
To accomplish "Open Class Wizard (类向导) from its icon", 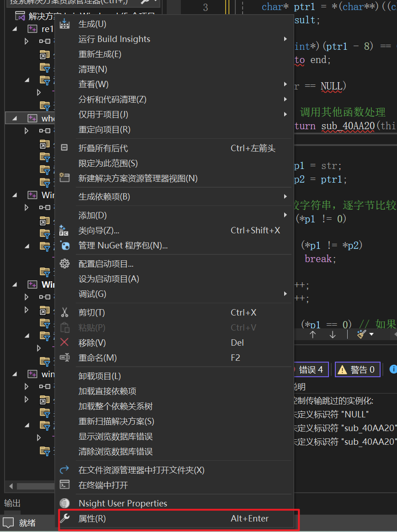I will pyautogui.click(x=64, y=231).
